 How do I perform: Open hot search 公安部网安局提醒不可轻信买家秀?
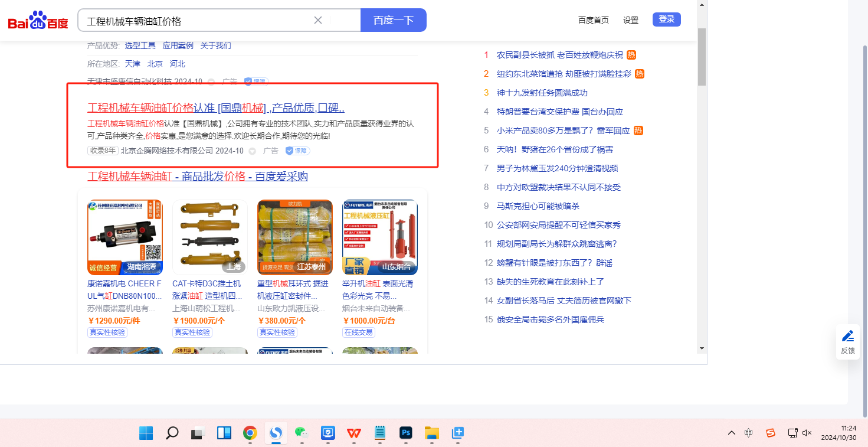pyautogui.click(x=559, y=225)
